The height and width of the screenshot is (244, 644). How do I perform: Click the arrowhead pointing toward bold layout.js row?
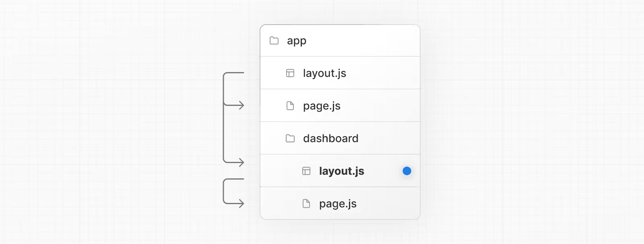click(x=241, y=162)
